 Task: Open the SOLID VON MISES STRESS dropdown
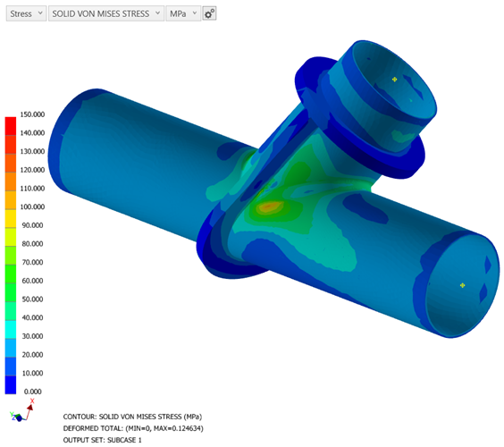click(x=106, y=13)
